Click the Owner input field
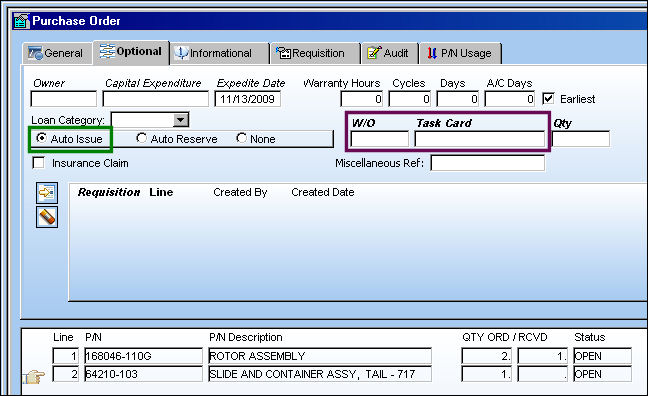Screen dimensions: 648x396 64,99
